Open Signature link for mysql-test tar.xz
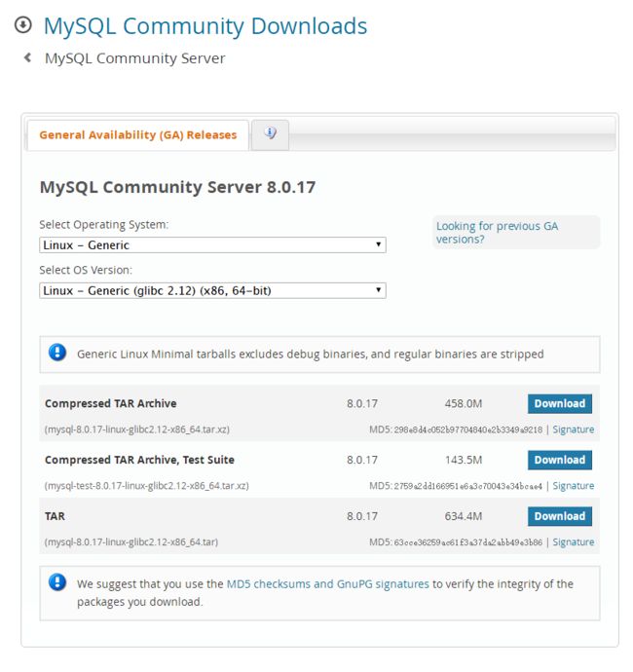Screen dimensions: 633x672 [x=574, y=486]
